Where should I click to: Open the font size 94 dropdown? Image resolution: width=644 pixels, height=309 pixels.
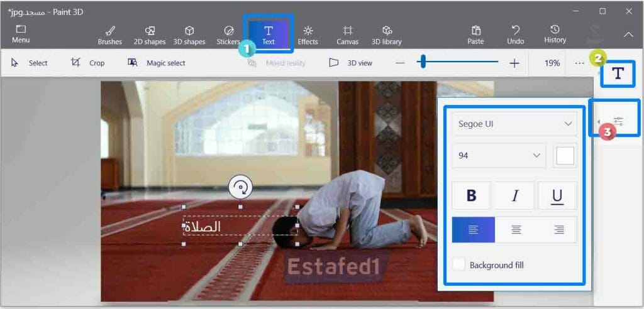[499, 155]
